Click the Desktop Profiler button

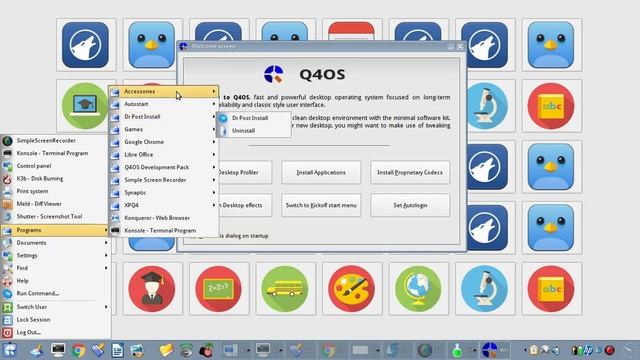(x=245, y=172)
